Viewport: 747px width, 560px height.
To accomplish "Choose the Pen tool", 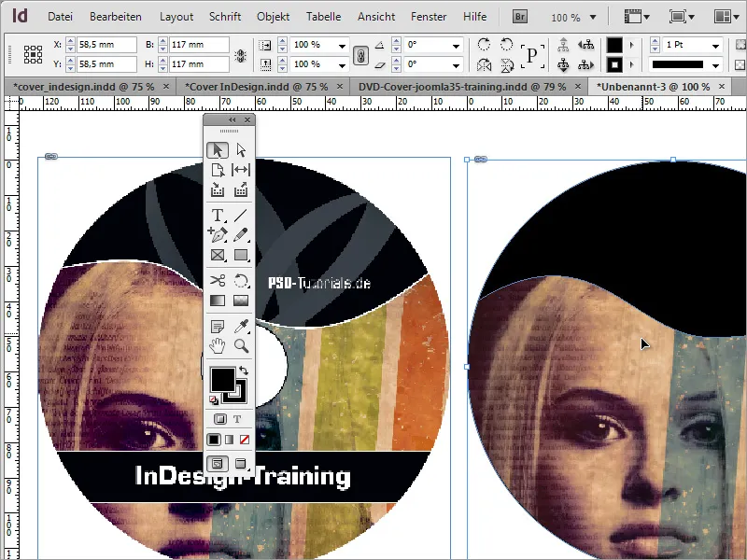I will pyautogui.click(x=218, y=235).
